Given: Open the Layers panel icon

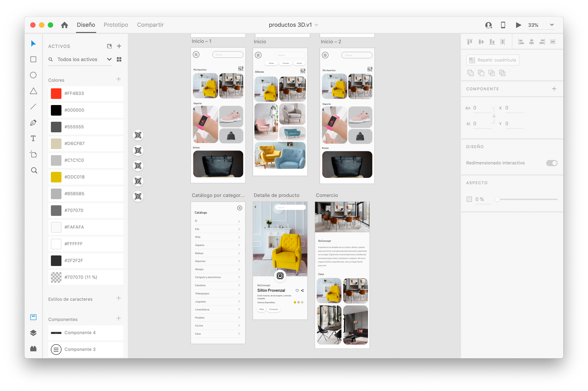Looking at the screenshot, I should [33, 333].
